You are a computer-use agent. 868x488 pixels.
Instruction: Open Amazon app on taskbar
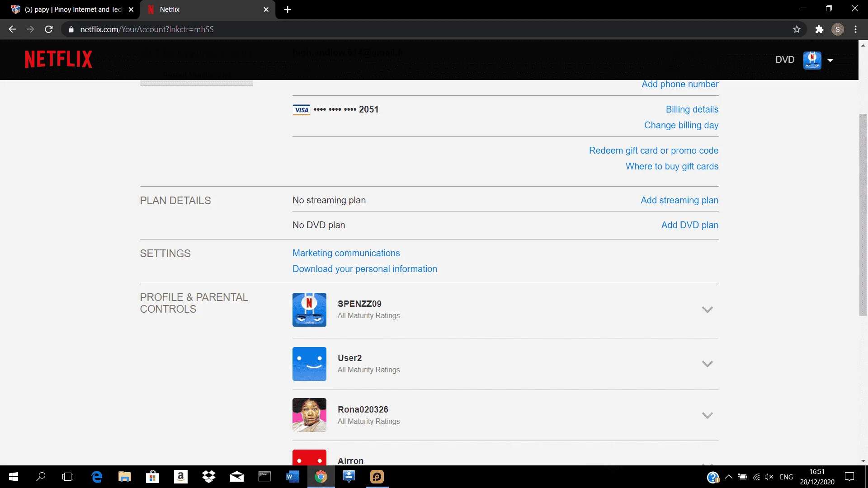[x=180, y=477]
